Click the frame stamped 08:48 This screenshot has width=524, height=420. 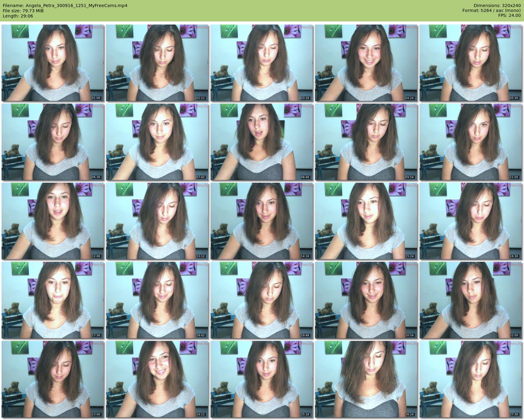pos(262,142)
